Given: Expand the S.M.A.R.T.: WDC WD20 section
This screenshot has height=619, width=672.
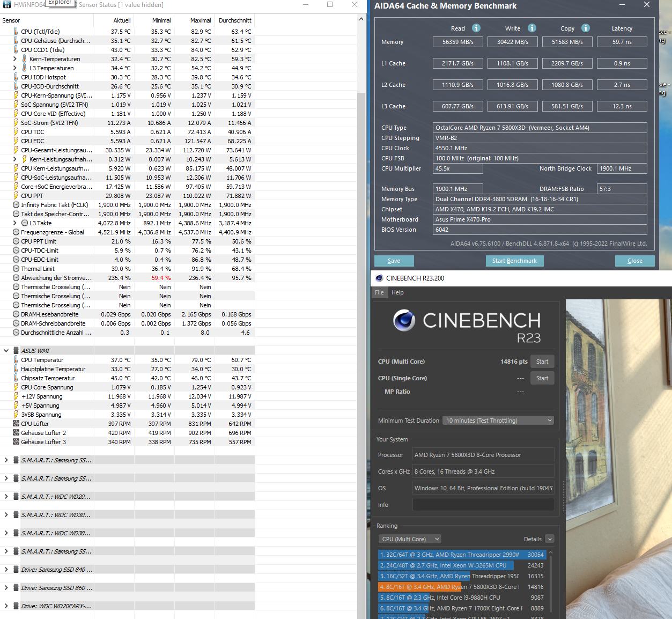Looking at the screenshot, I should click(x=6, y=497).
